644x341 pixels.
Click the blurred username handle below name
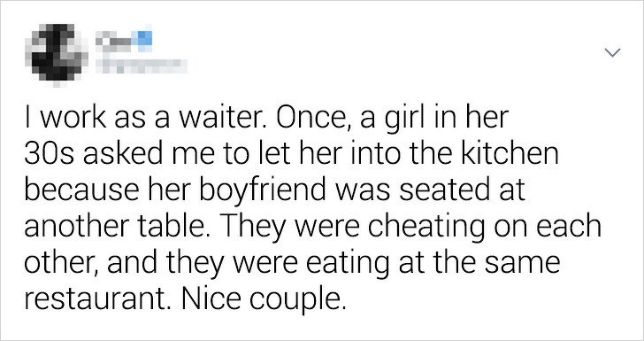pos(142,66)
